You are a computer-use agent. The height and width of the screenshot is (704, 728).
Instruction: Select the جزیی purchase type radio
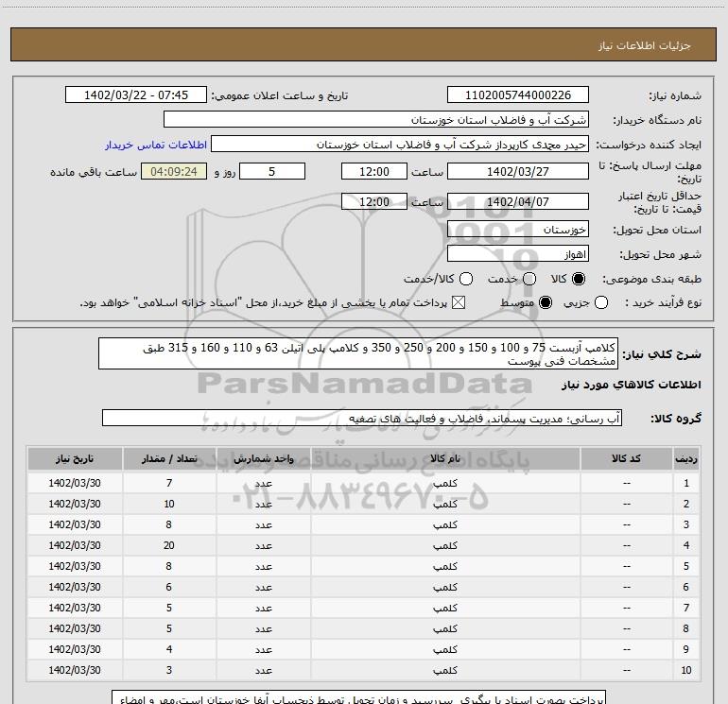[601, 302]
